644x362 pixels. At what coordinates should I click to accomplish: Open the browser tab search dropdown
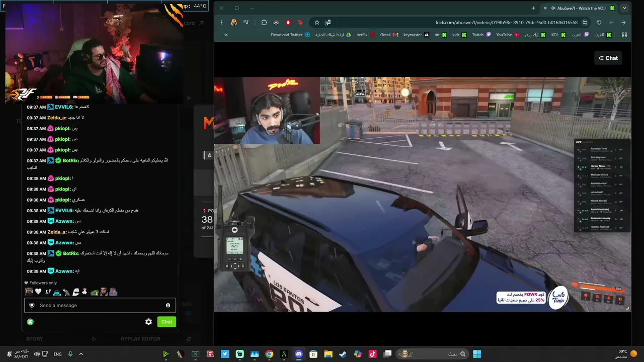tap(624, 8)
